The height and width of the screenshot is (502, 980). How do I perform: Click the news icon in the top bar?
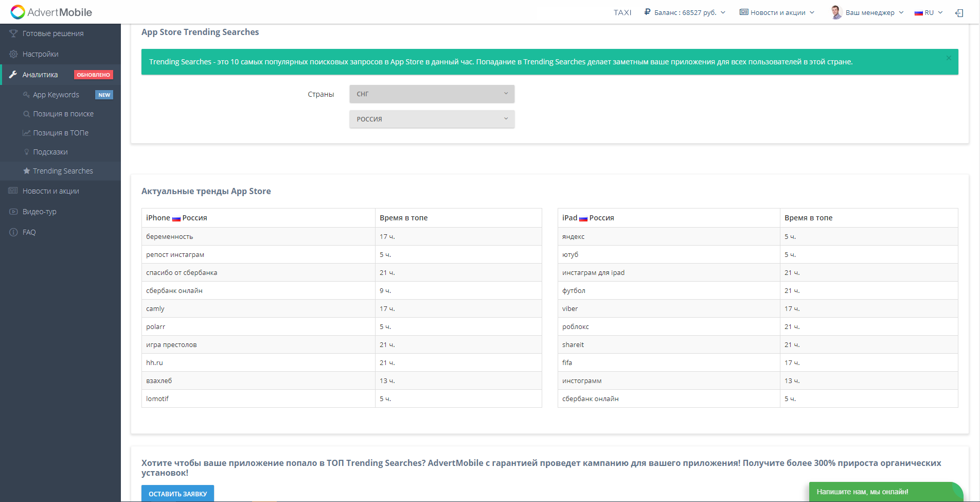click(744, 12)
